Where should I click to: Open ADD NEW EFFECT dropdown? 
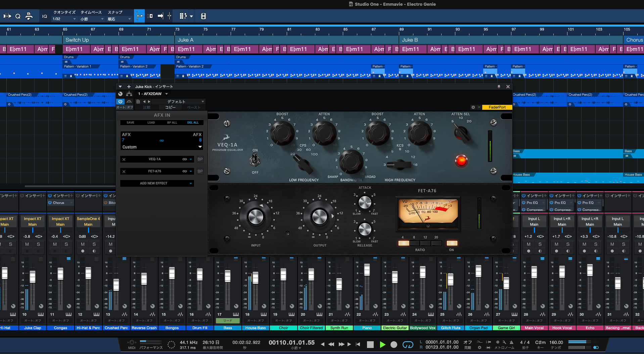coord(157,183)
